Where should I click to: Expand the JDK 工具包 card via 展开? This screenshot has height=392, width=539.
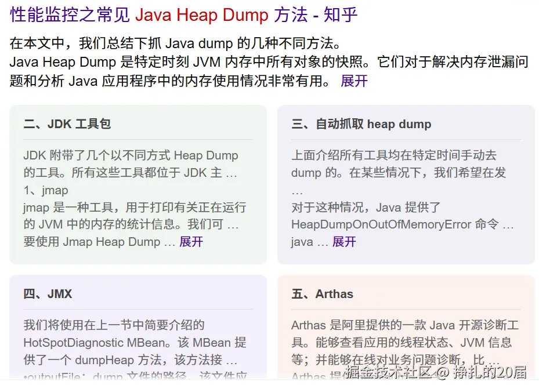[x=191, y=242]
